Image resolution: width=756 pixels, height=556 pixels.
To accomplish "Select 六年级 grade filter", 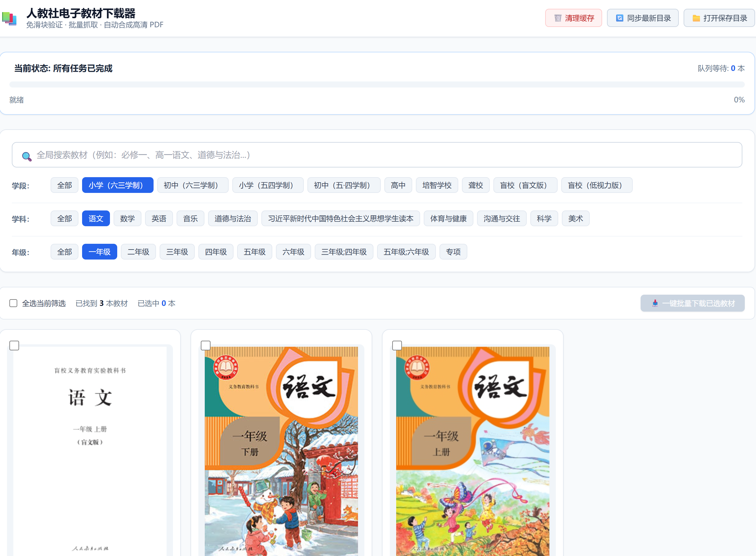I will coord(293,252).
